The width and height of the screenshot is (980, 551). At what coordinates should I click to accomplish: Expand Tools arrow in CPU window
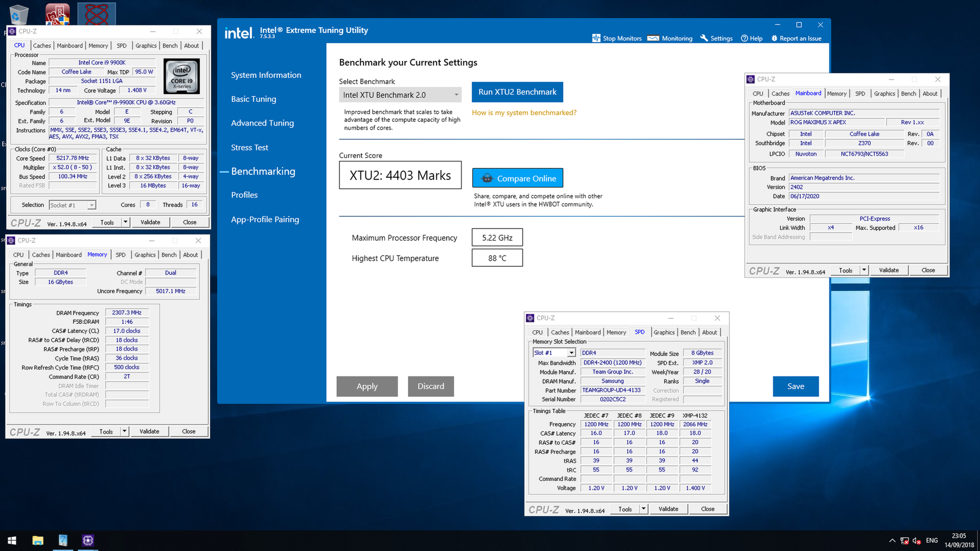(125, 222)
